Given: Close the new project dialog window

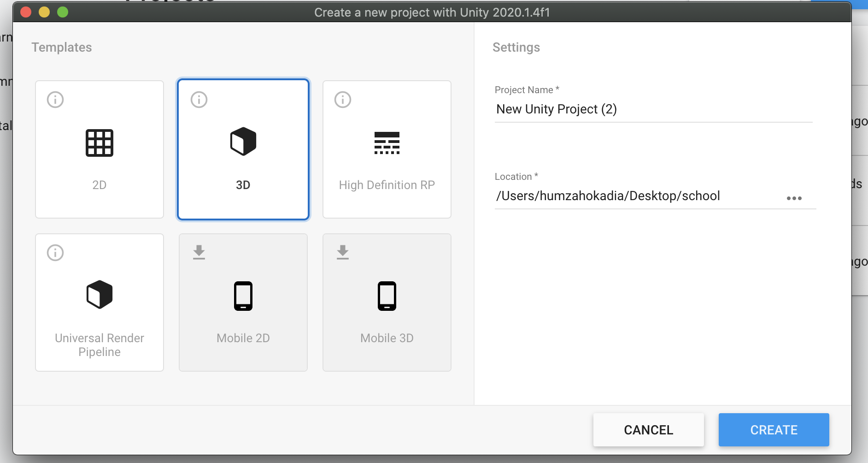Looking at the screenshot, I should click(26, 12).
